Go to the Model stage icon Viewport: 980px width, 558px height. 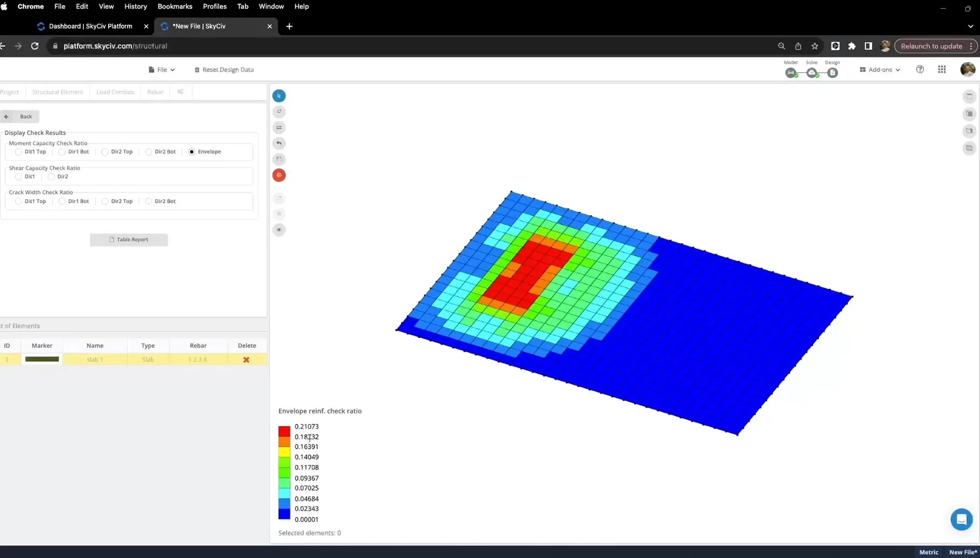click(x=791, y=73)
